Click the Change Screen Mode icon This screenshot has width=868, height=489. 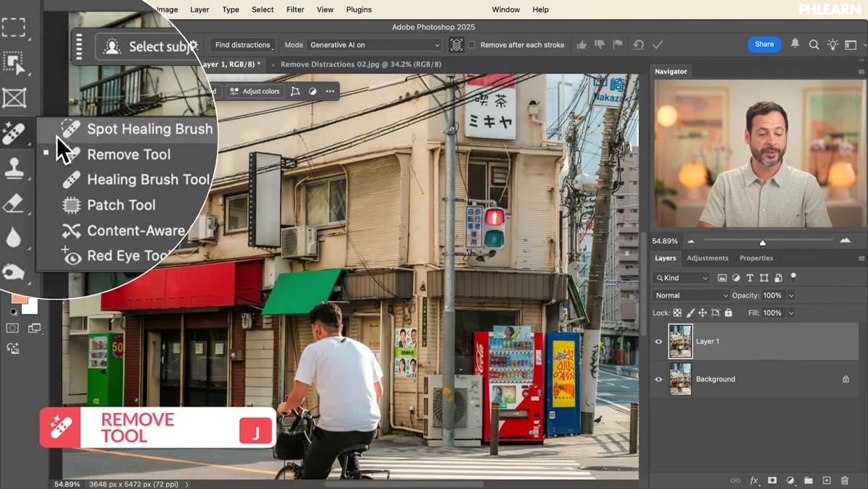point(34,328)
